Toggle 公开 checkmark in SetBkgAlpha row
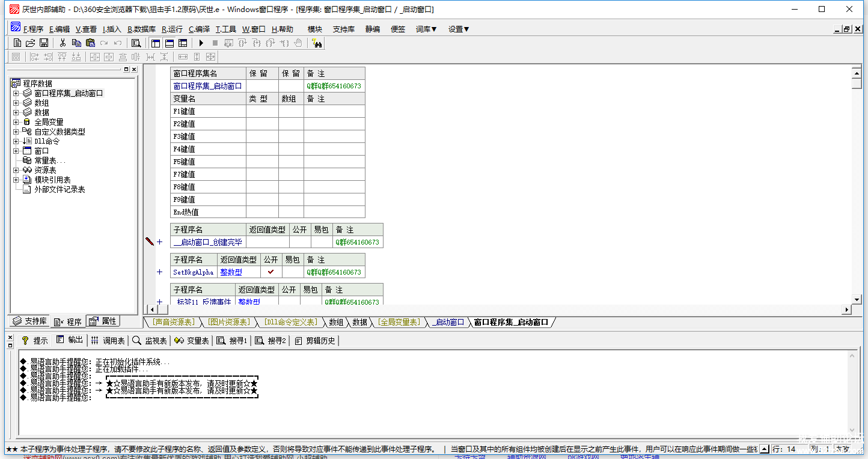Screen dimensions: 868x459 pyautogui.click(x=271, y=272)
